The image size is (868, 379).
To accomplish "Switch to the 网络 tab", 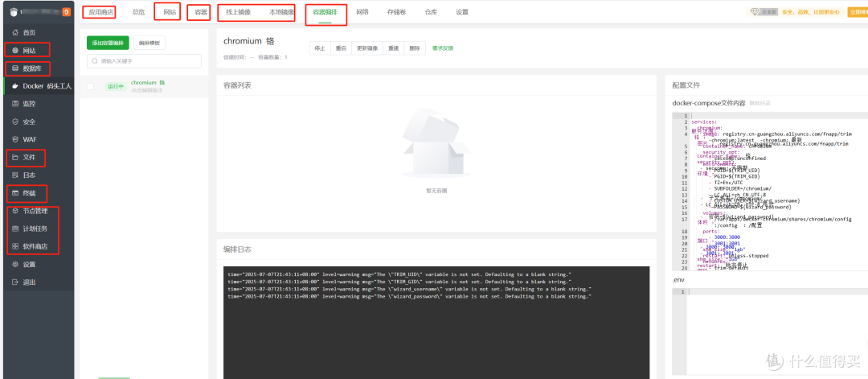I will pyautogui.click(x=362, y=11).
